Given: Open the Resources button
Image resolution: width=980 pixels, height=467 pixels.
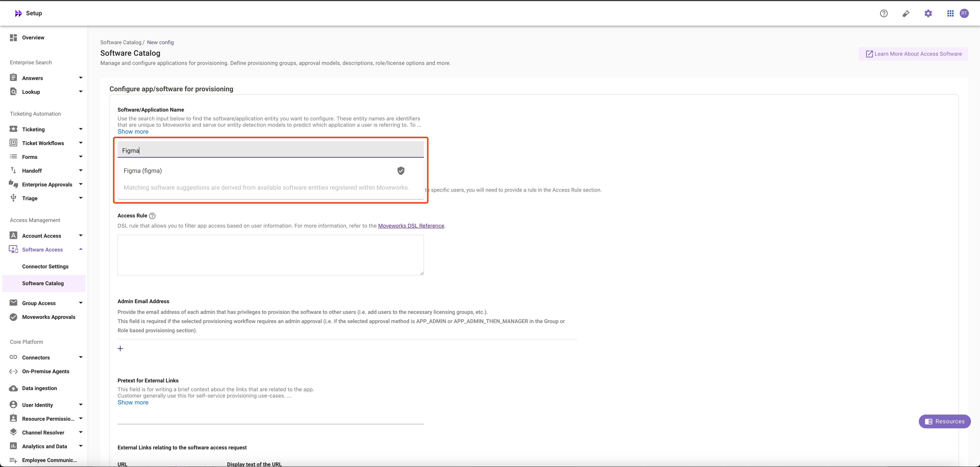Looking at the screenshot, I should [944, 421].
